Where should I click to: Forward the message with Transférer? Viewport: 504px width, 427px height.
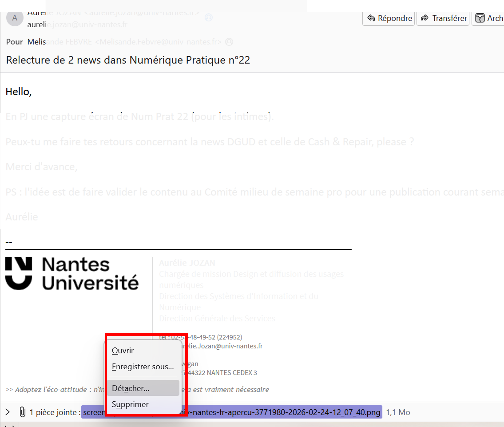coord(443,18)
